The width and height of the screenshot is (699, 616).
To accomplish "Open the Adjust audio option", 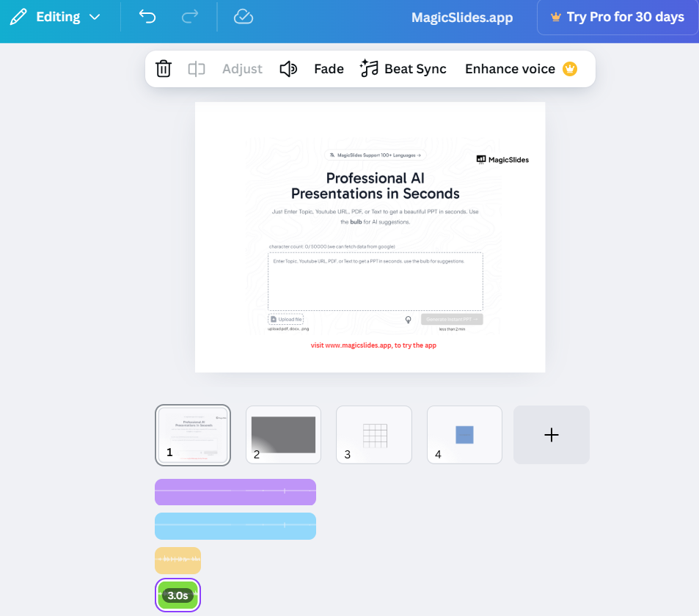I will click(x=242, y=69).
